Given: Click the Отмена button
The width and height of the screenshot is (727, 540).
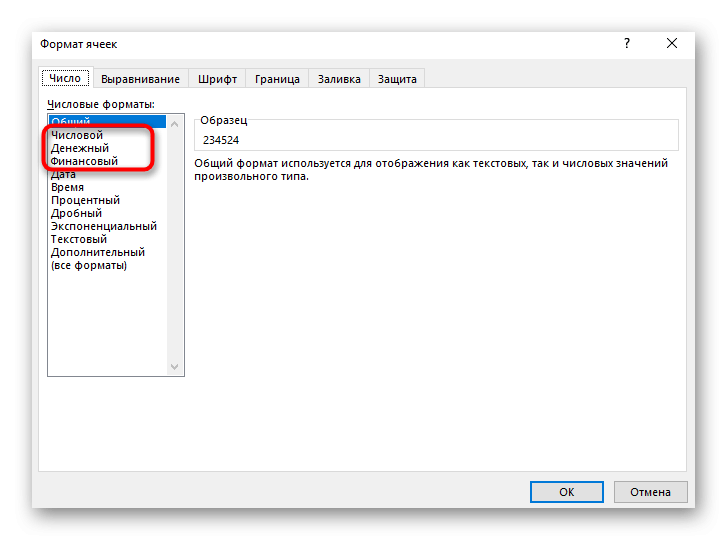Looking at the screenshot, I should 650,492.
